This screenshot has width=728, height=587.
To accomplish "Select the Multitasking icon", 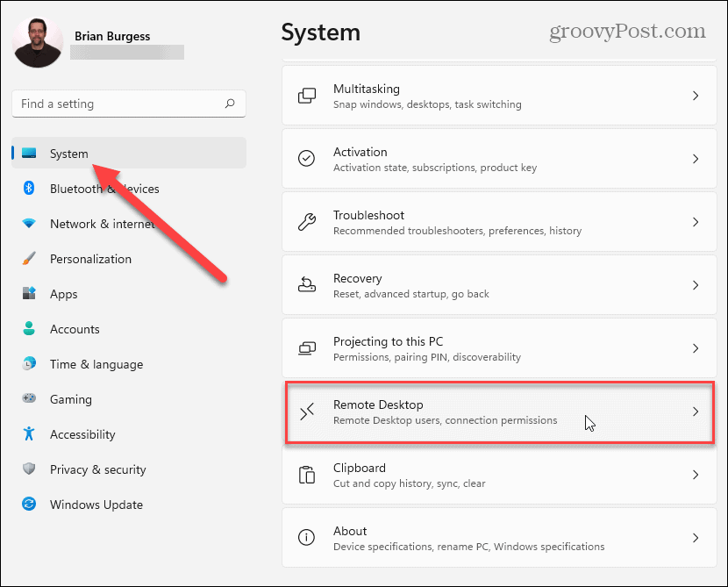I will pyautogui.click(x=307, y=95).
